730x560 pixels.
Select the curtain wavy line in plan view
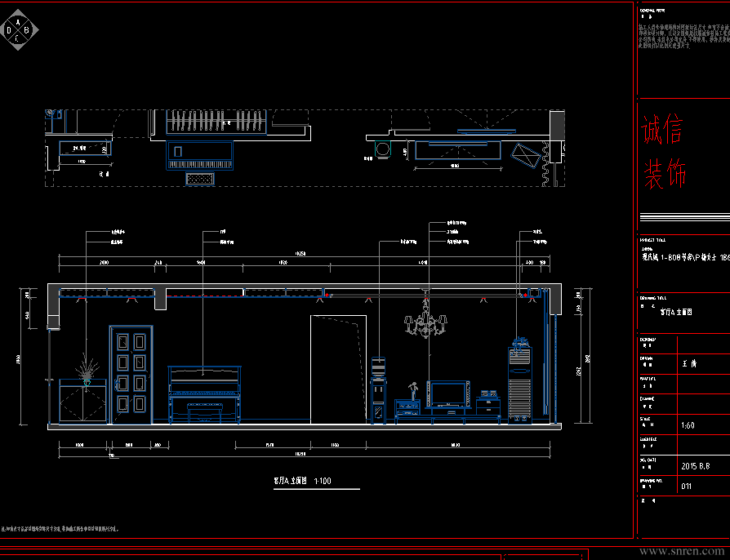tap(545, 164)
